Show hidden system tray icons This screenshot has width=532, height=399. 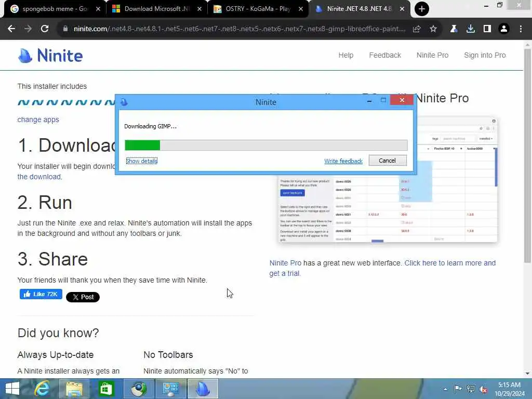(445, 389)
